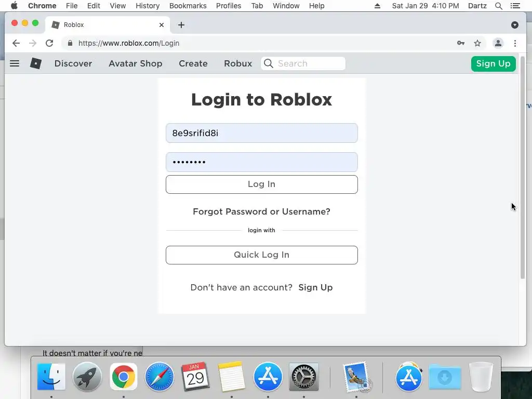Click the green Sign Up button
Screen dimensions: 532x399
point(494,63)
